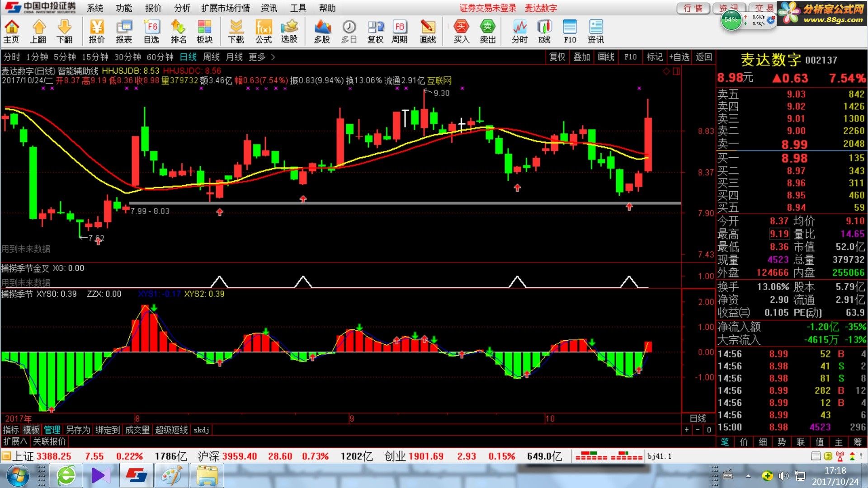Image resolution: width=868 pixels, height=488 pixels.
Task: Switch chart period to 1分钟
Action: point(37,57)
